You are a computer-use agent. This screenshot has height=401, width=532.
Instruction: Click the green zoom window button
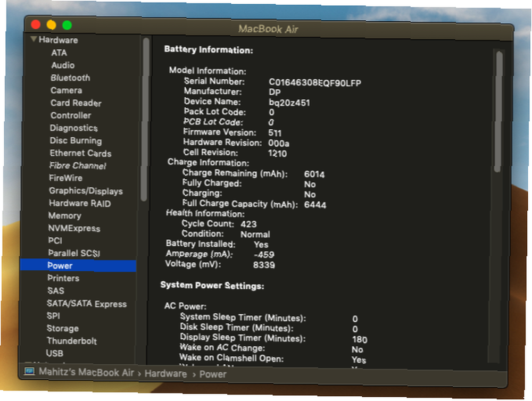point(67,25)
